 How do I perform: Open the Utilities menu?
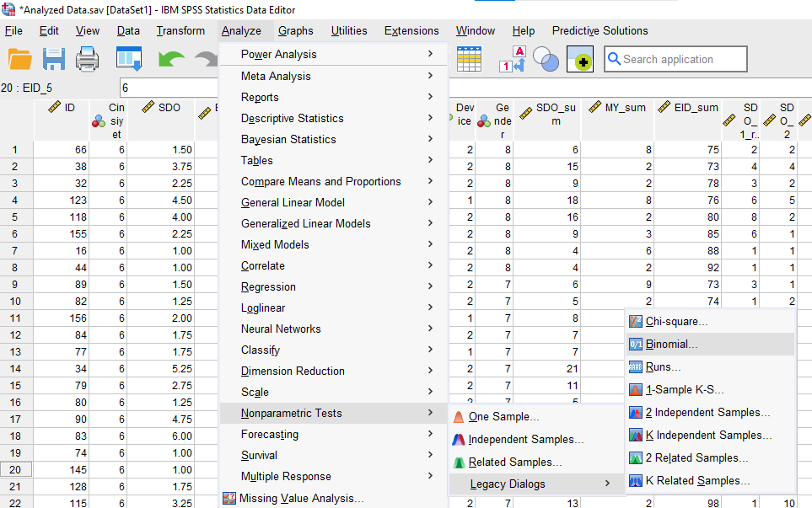349,31
